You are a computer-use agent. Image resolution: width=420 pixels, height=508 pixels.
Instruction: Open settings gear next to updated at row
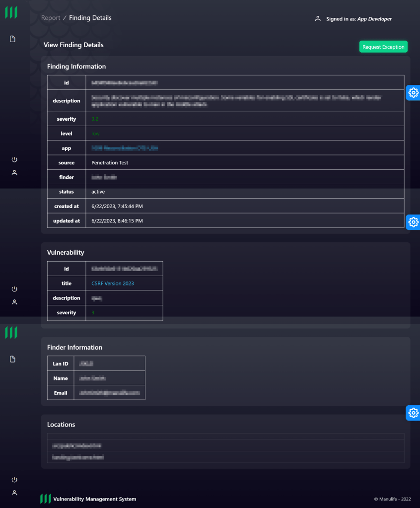click(x=413, y=222)
